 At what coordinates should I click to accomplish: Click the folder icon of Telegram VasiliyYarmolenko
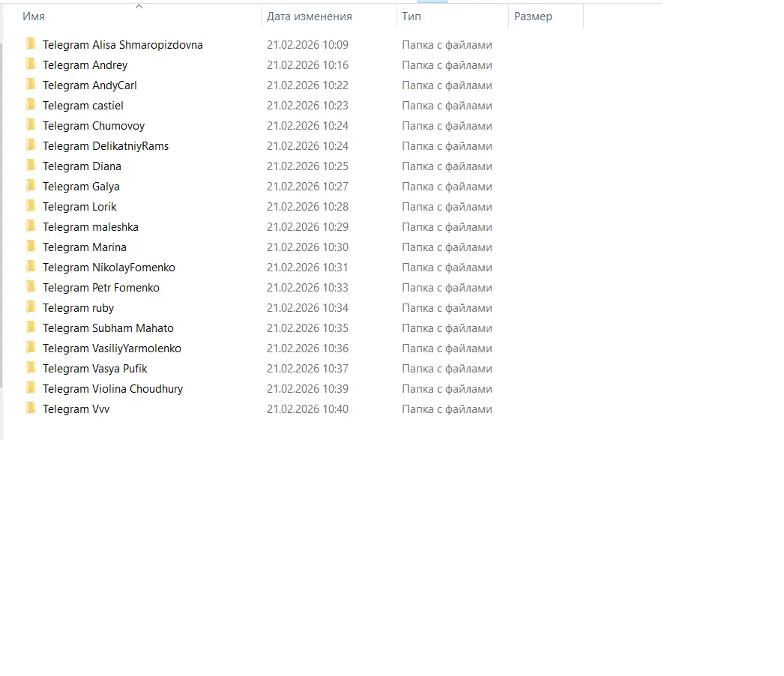(31, 348)
